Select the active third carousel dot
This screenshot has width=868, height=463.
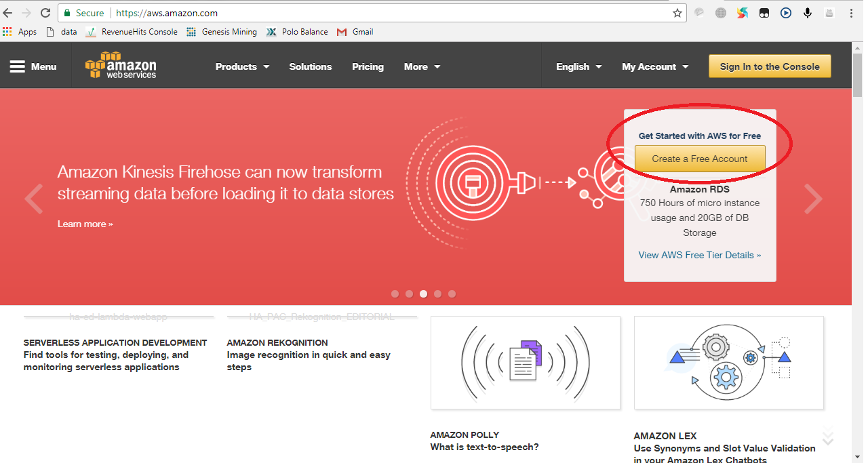point(423,294)
